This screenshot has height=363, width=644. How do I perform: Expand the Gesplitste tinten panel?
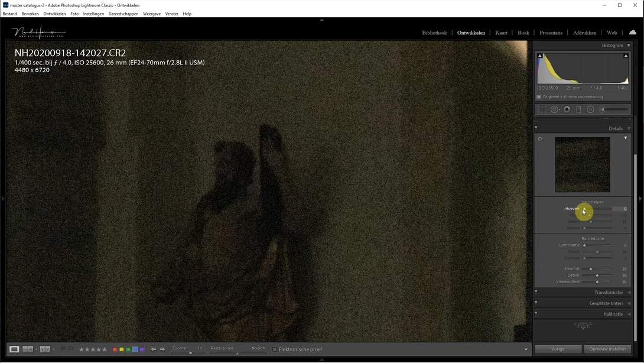pyautogui.click(x=629, y=303)
